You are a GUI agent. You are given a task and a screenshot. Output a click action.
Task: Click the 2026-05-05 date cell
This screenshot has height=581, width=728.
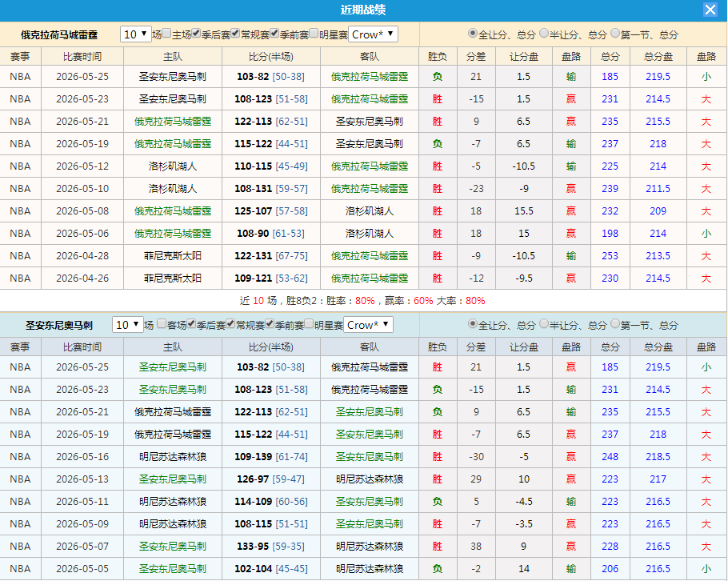pyautogui.click(x=82, y=568)
